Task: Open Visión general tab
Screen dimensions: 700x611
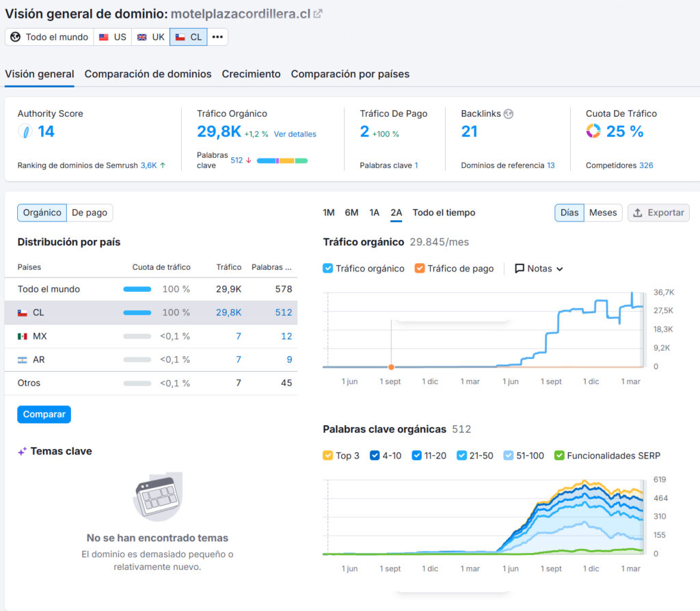Action: pyautogui.click(x=39, y=74)
